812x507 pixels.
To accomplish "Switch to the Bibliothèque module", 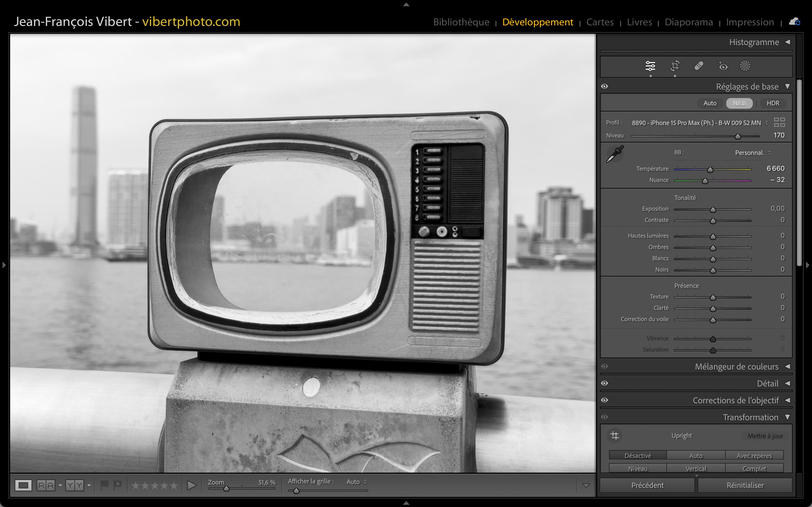I will (x=461, y=22).
